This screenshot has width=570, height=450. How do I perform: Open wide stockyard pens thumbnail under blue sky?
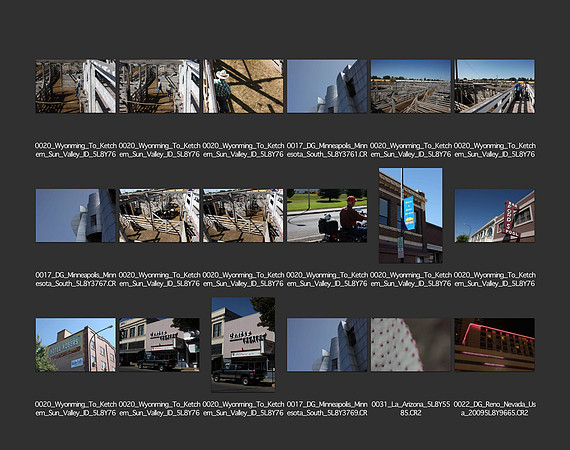pyautogui.click(x=411, y=86)
